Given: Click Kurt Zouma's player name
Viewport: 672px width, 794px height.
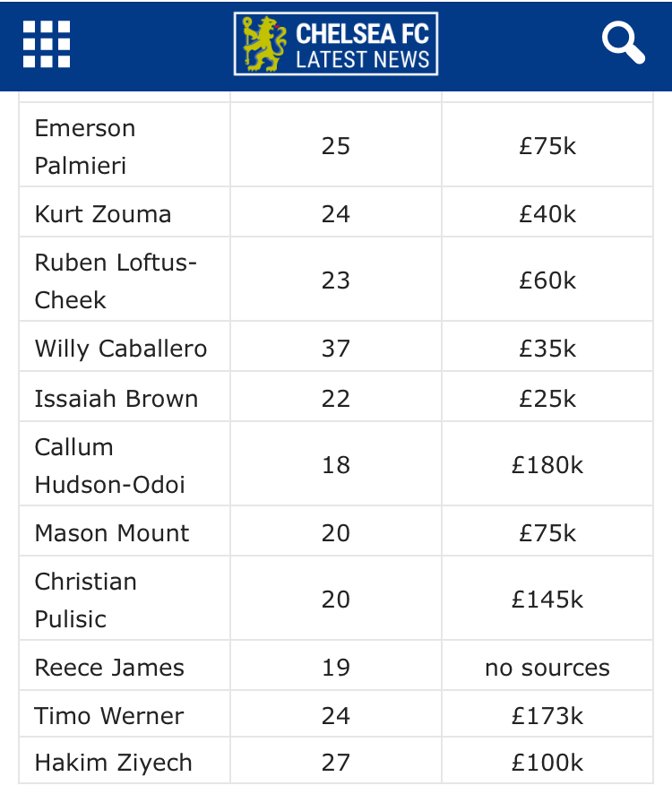Looking at the screenshot, I should coord(103,214).
